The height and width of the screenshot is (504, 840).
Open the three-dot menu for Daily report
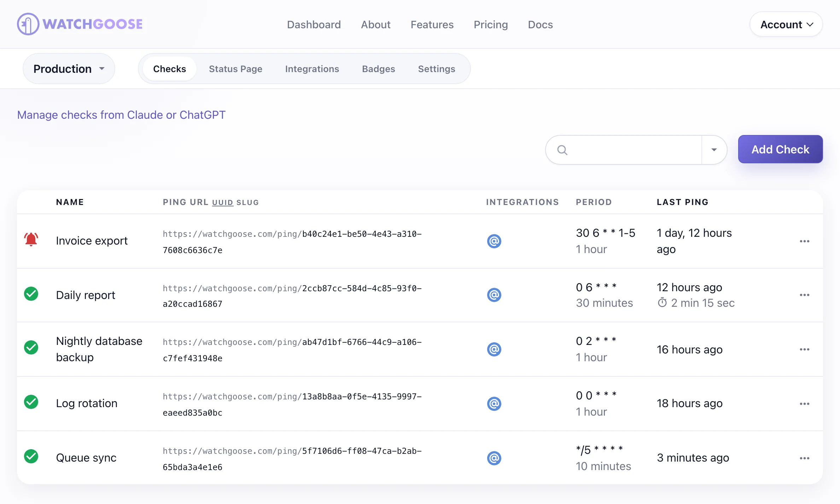[x=805, y=295]
